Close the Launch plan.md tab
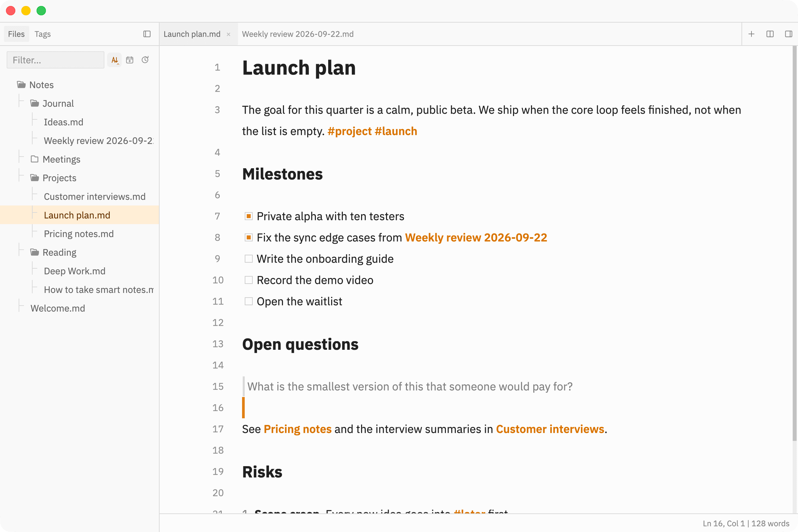The height and width of the screenshot is (532, 798). (x=229, y=34)
